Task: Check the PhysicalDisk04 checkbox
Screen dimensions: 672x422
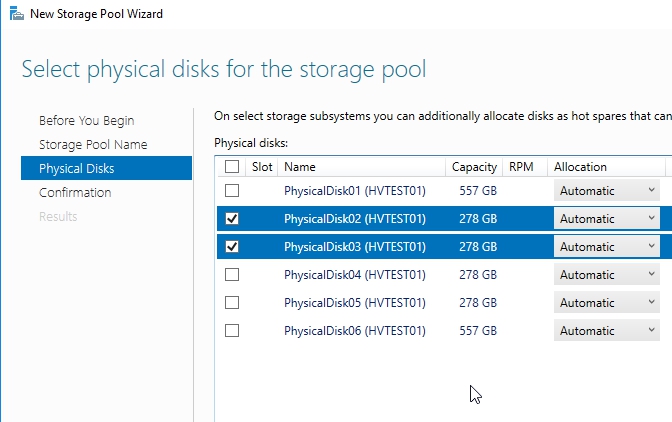Action: click(x=232, y=275)
